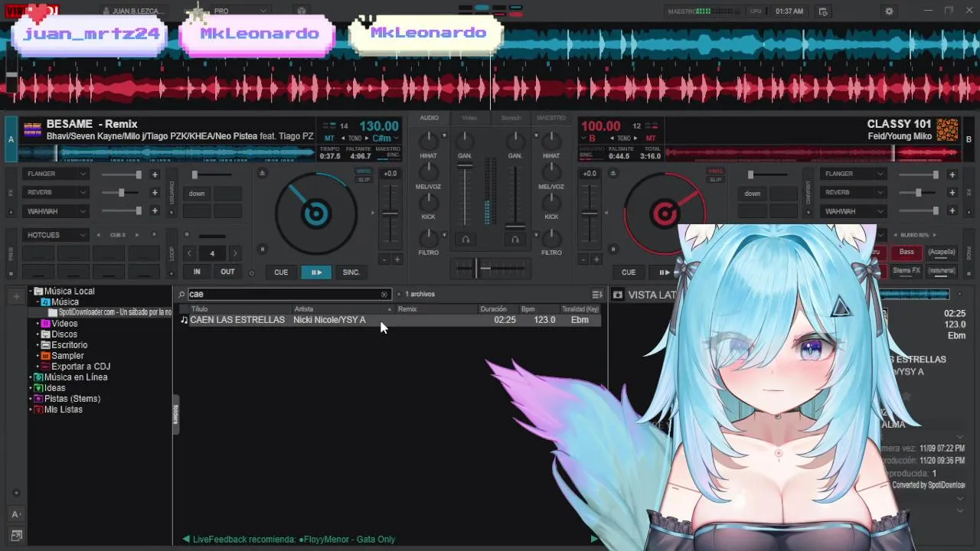Toggle master tempo MT on deck A
Screen dimensions: 980x551
point(329,139)
